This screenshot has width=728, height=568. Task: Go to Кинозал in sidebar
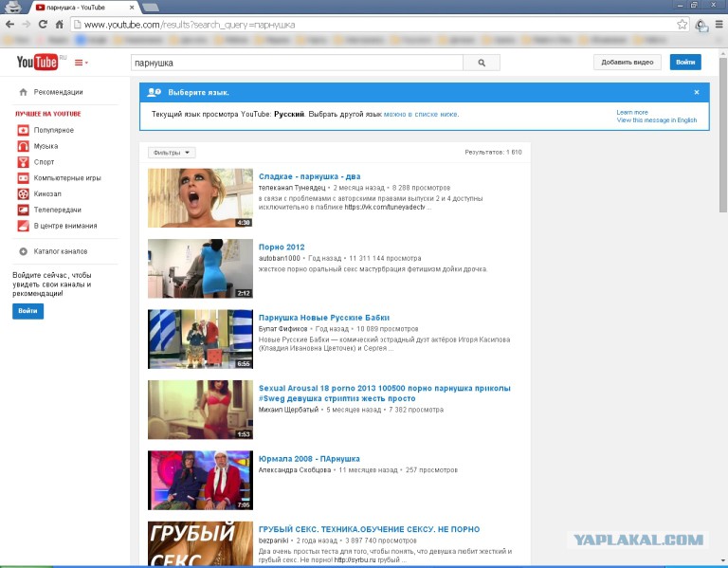[47, 193]
